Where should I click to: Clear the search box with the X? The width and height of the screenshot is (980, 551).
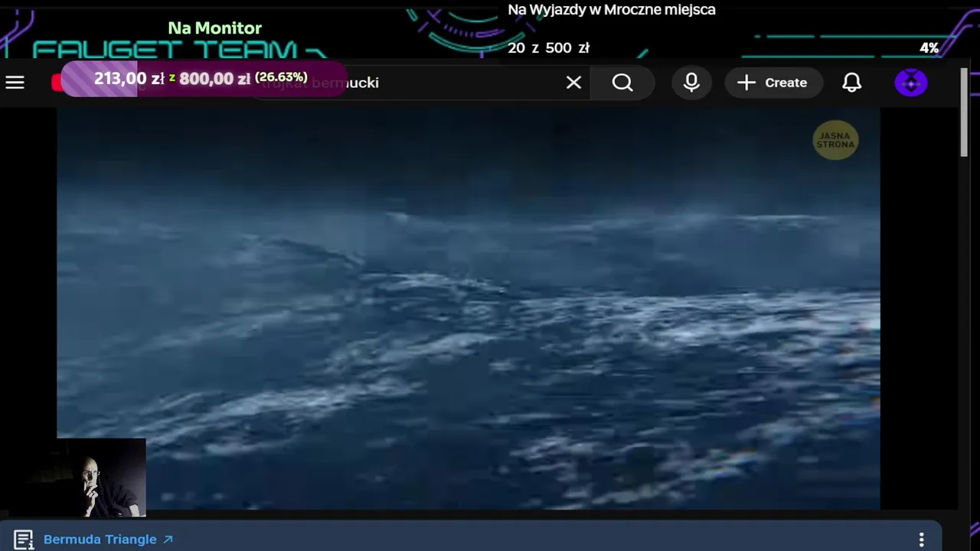(x=573, y=83)
